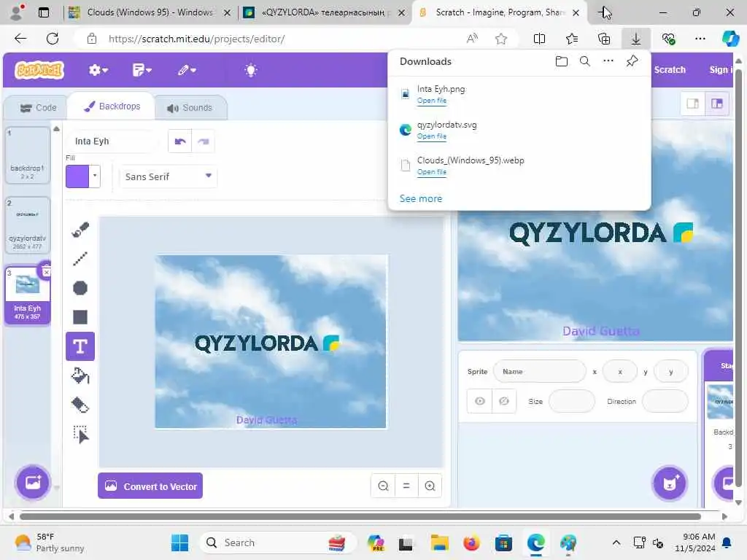Select the Line tool
The height and width of the screenshot is (560, 747).
click(80, 259)
